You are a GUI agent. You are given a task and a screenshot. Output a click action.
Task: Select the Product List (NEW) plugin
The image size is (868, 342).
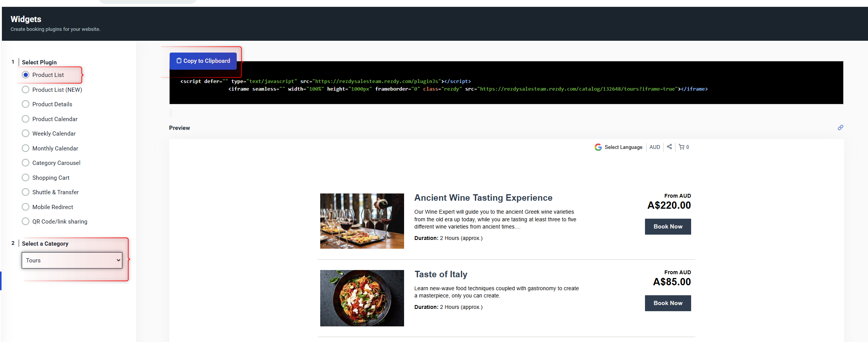point(26,90)
